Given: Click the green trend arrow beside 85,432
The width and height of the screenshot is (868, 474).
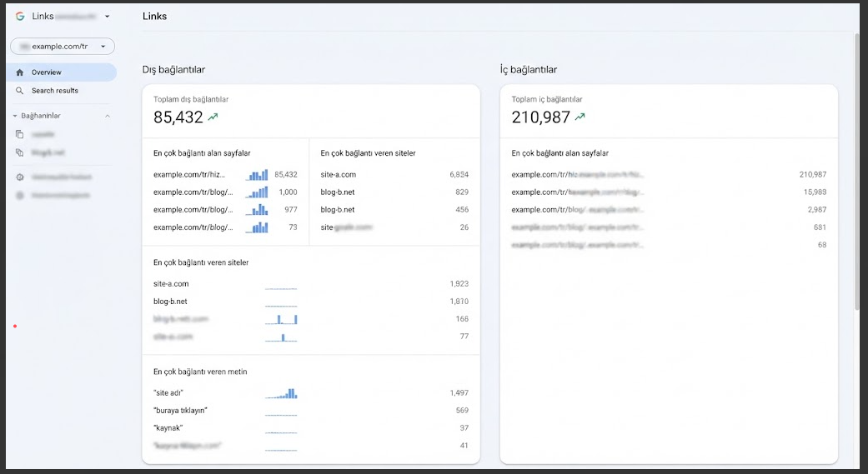Looking at the screenshot, I should click(213, 117).
